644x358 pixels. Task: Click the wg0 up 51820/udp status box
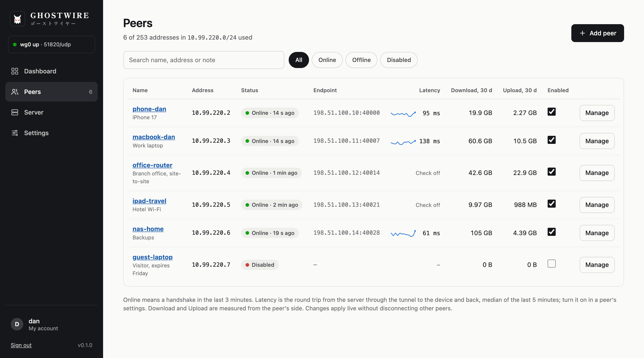click(51, 45)
